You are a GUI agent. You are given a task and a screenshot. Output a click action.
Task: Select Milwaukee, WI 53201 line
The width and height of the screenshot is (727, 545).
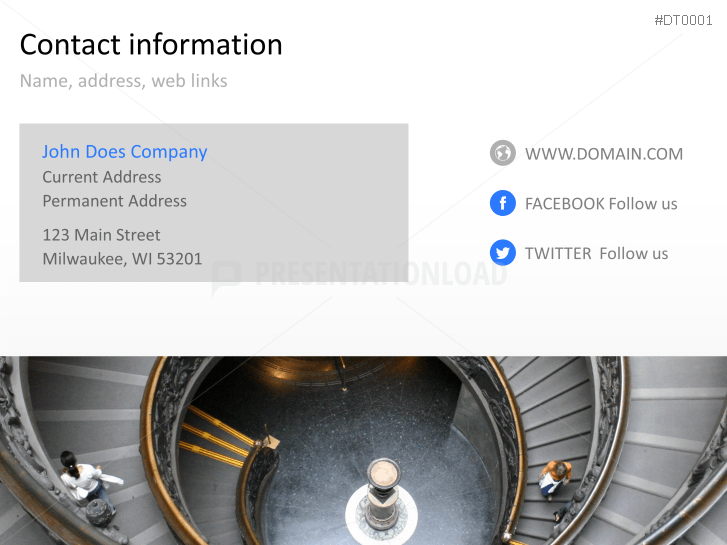click(122, 259)
